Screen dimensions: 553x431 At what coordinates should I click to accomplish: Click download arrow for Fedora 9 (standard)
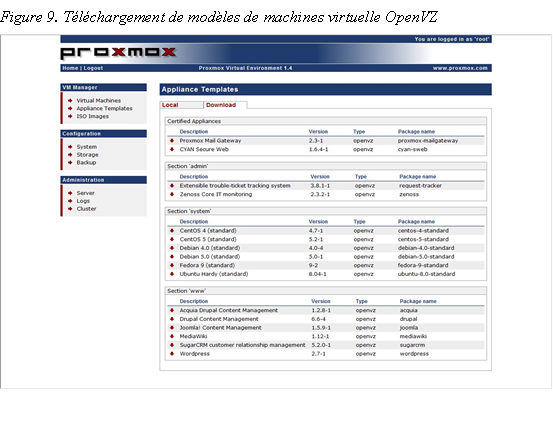point(172,265)
